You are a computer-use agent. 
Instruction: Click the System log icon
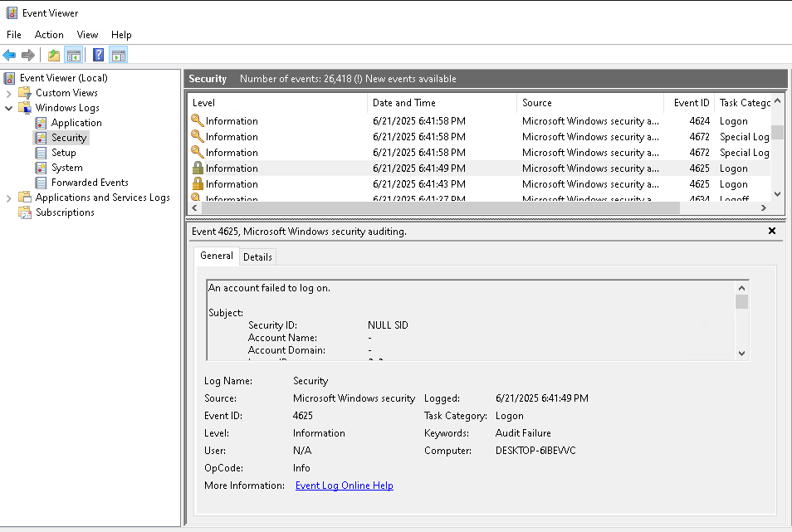coord(41,168)
